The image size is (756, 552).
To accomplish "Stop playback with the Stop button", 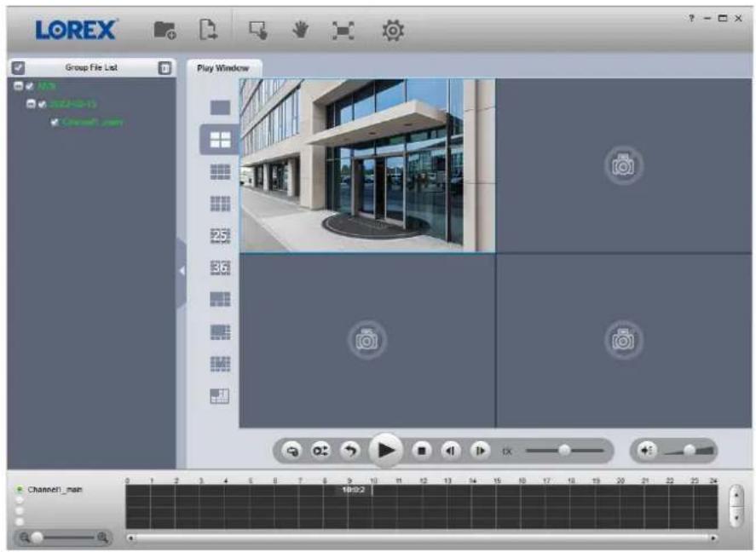I will (421, 451).
